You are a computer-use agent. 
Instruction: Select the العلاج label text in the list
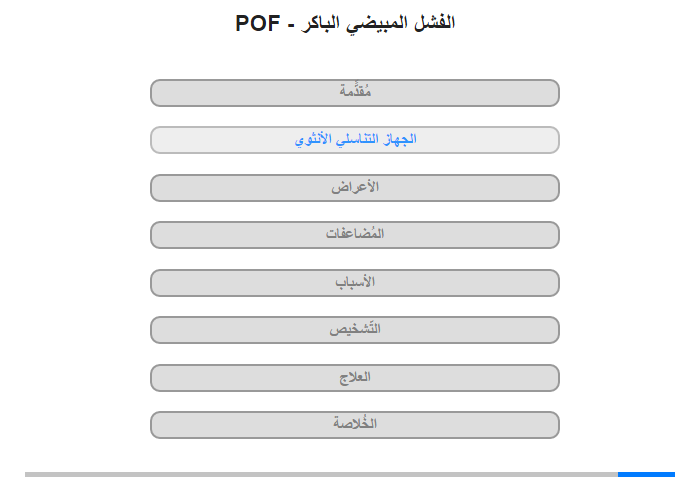355,377
